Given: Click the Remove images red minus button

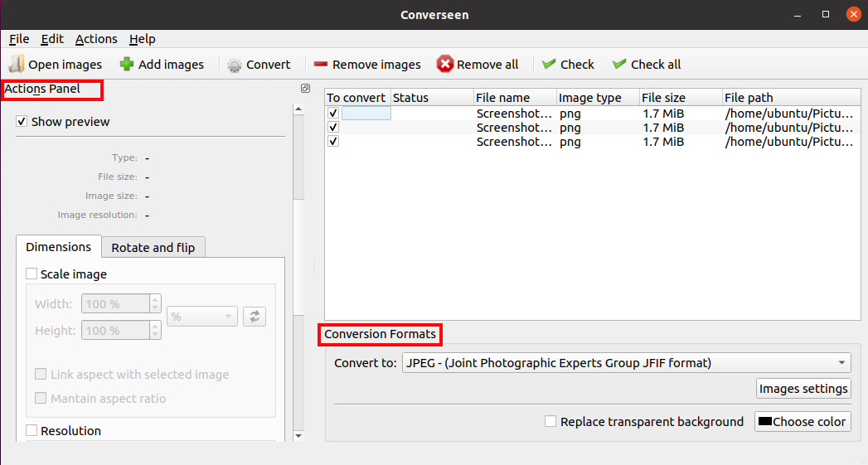Looking at the screenshot, I should pos(366,65).
